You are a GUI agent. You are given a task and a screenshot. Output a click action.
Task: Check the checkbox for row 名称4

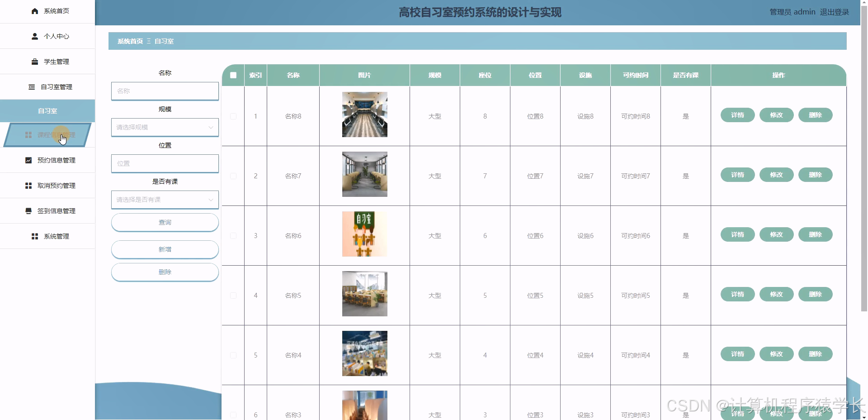pyautogui.click(x=233, y=355)
